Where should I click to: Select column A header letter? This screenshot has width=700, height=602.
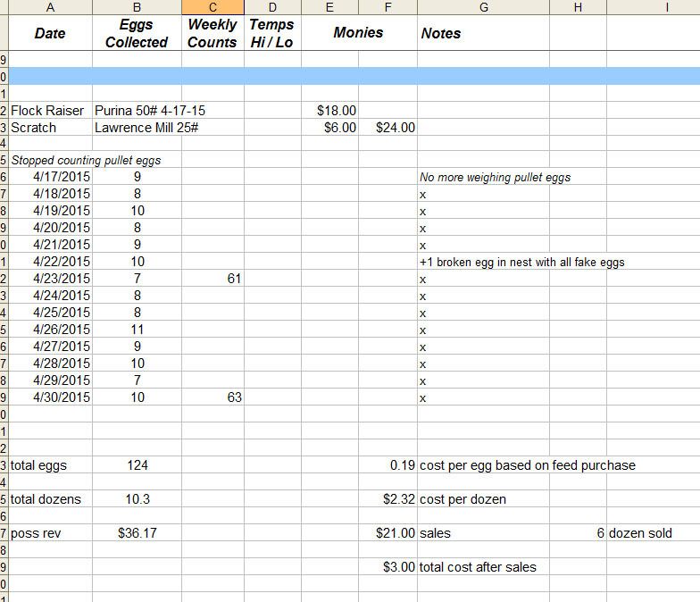click(x=50, y=7)
